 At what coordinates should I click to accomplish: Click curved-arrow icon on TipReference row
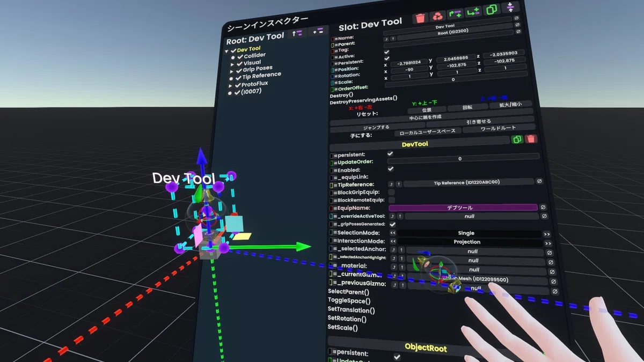click(x=391, y=184)
